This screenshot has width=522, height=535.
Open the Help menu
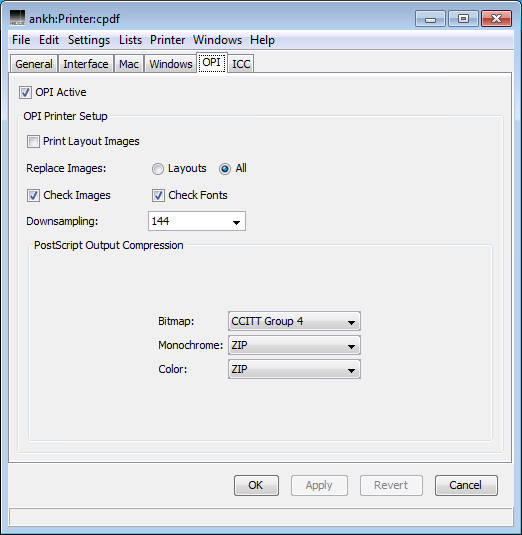tap(262, 40)
